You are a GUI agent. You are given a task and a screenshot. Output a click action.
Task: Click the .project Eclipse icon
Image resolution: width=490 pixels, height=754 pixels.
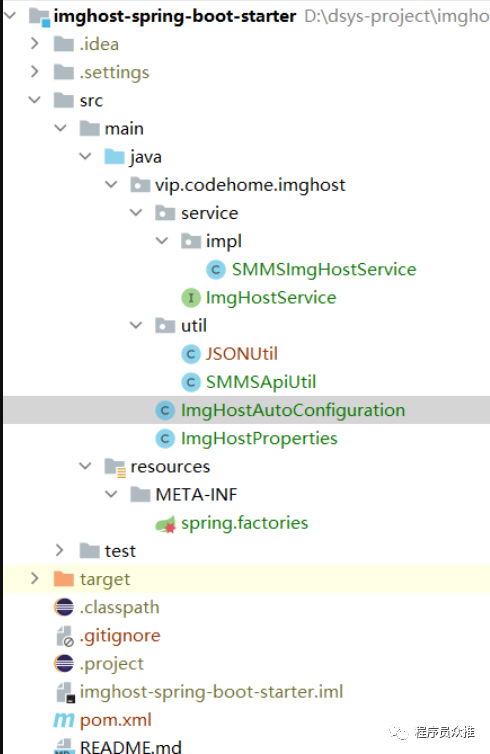click(x=64, y=664)
